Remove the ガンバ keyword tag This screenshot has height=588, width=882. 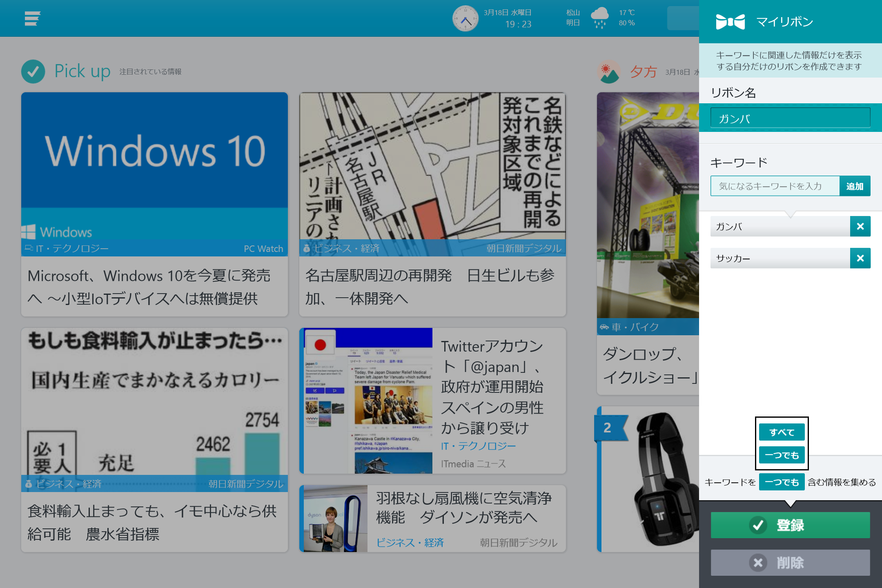[860, 226]
